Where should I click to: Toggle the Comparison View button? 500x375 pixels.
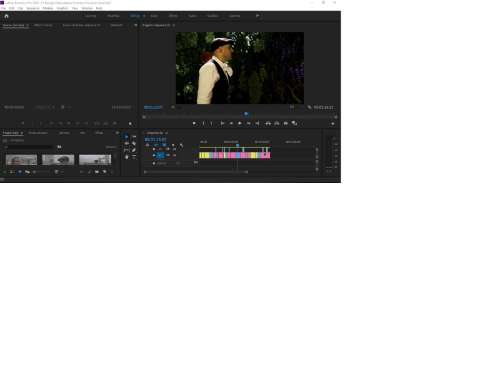[294, 124]
